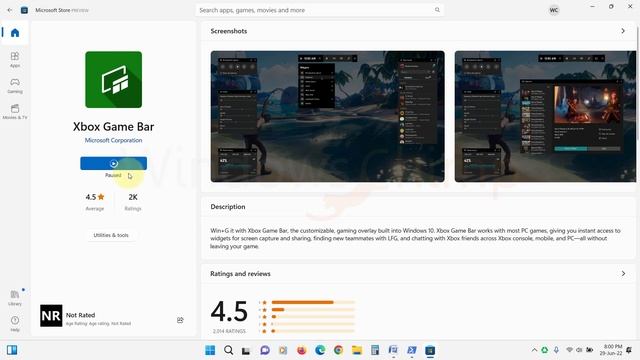640x360 pixels.
Task: Switch to Microsoft Store taskbar icon
Action: click(x=430, y=350)
